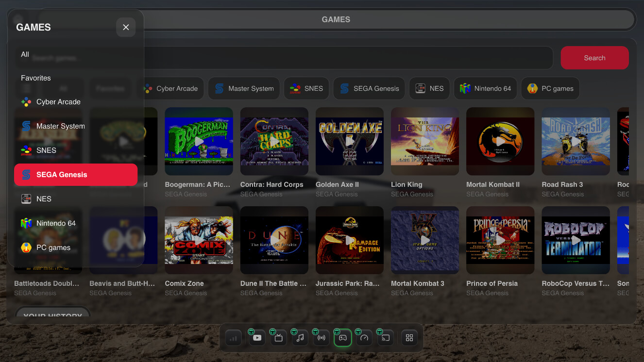Click the 'Beavis and Butt-H...' title text
This screenshot has width=644, height=362.
pos(122,283)
